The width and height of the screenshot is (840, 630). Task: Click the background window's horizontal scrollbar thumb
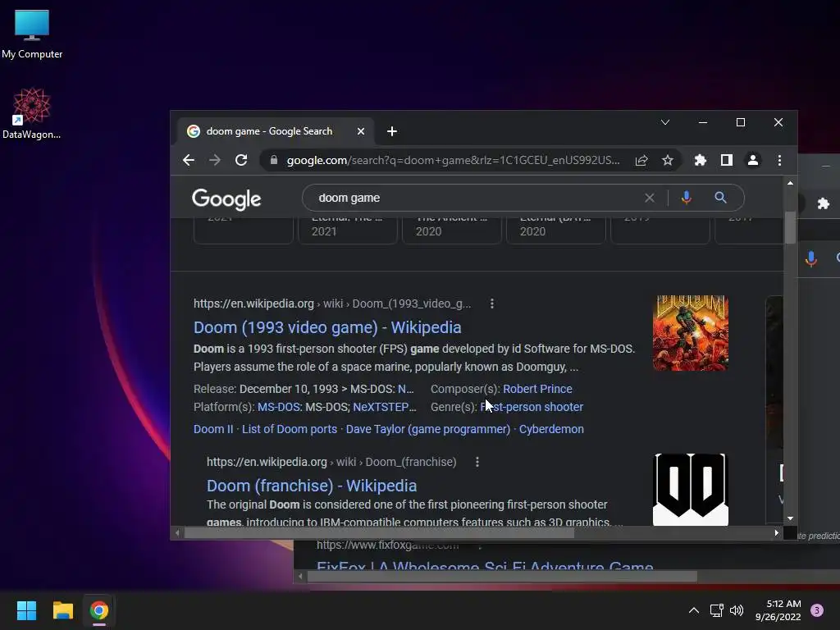(502, 577)
